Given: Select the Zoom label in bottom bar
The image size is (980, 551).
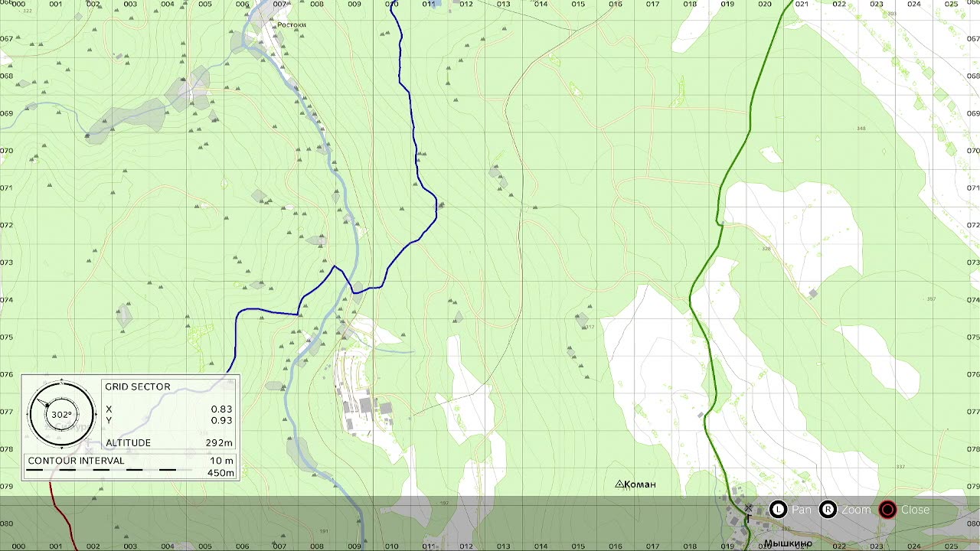Looking at the screenshot, I should (x=856, y=510).
